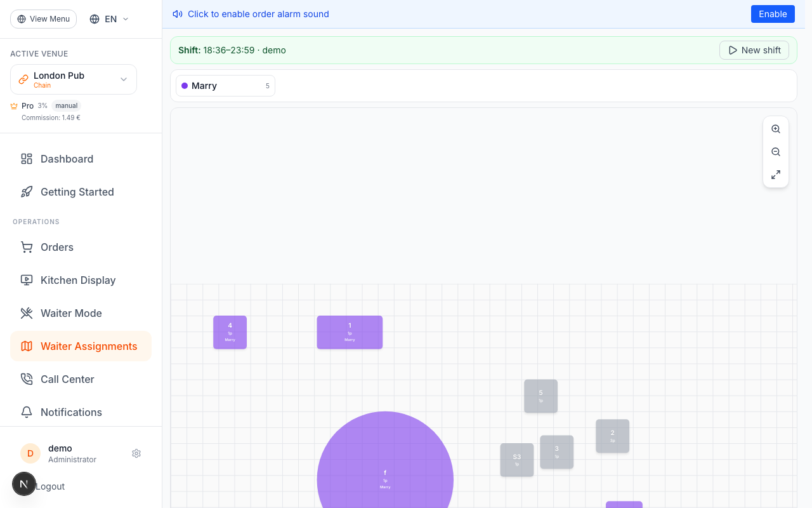Open the View Menu

click(43, 19)
